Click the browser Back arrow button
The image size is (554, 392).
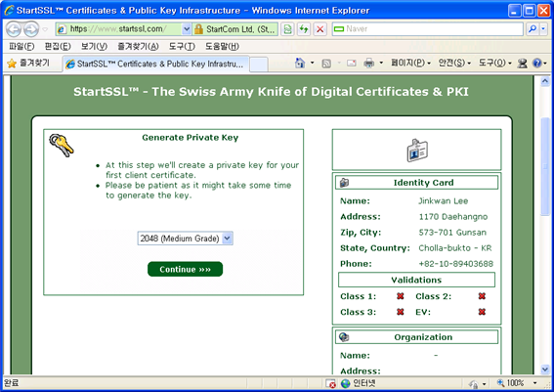[14, 29]
